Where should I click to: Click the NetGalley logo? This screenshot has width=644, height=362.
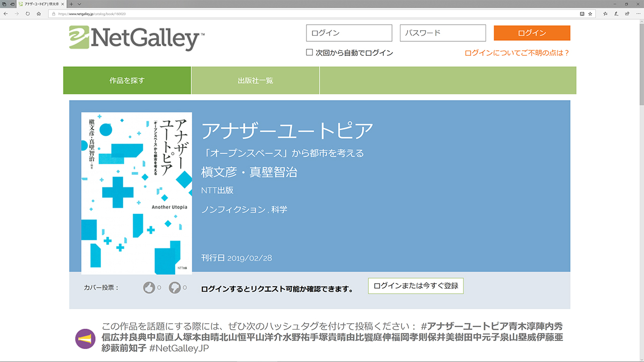coord(137,38)
